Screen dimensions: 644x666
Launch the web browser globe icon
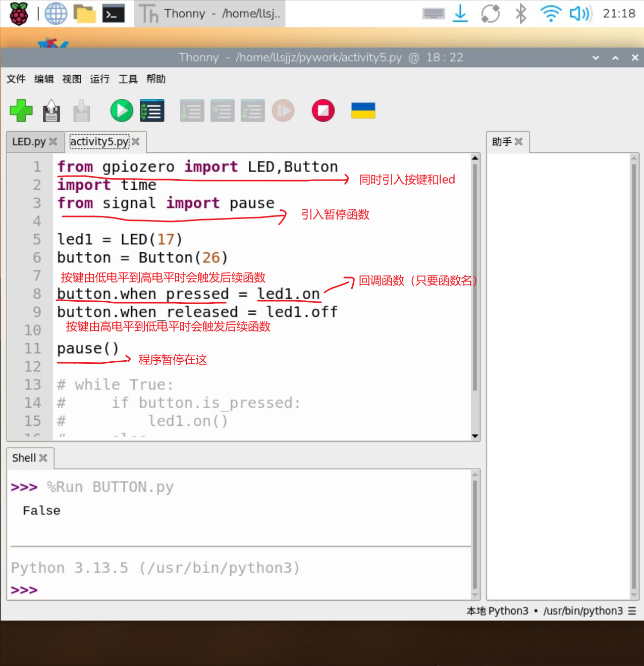pyautogui.click(x=56, y=14)
